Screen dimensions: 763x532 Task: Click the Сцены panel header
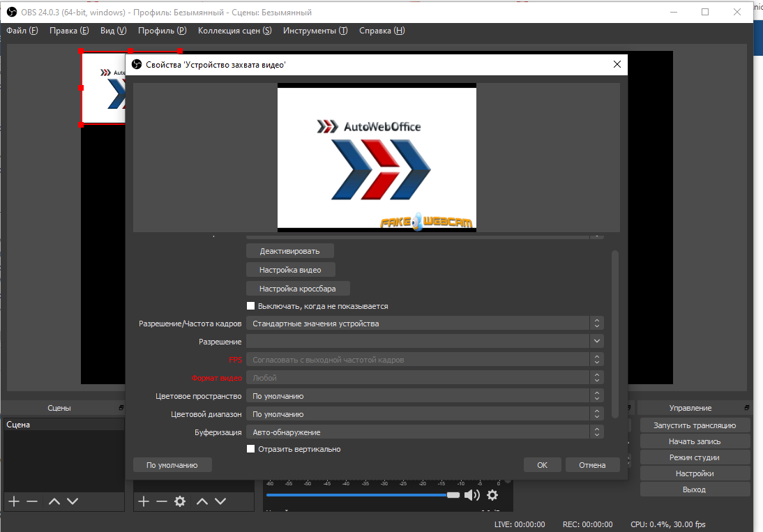tap(59, 407)
